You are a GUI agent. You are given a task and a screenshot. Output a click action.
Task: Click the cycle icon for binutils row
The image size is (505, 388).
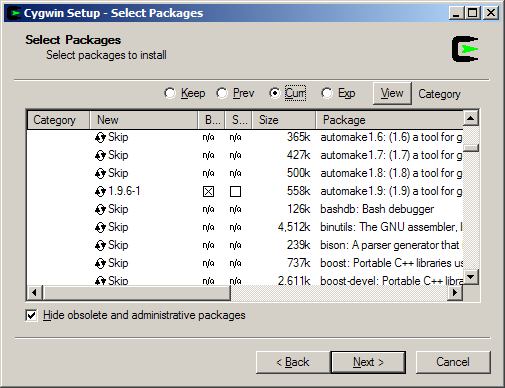(x=100, y=227)
